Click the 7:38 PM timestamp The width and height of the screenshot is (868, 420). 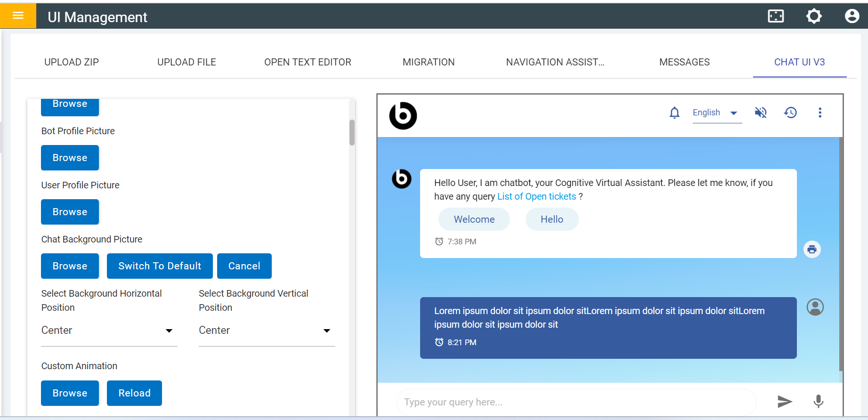pos(462,242)
